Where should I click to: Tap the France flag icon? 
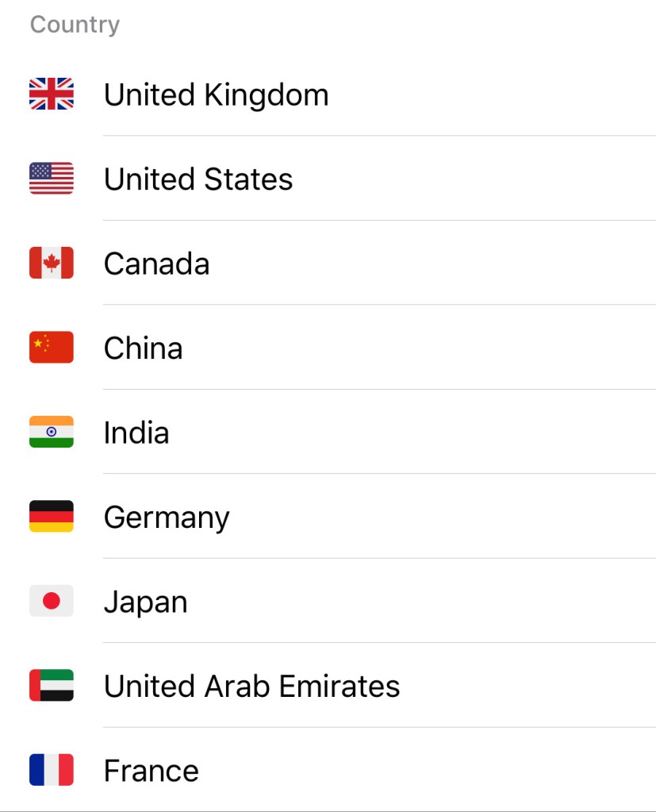pyautogui.click(x=52, y=770)
